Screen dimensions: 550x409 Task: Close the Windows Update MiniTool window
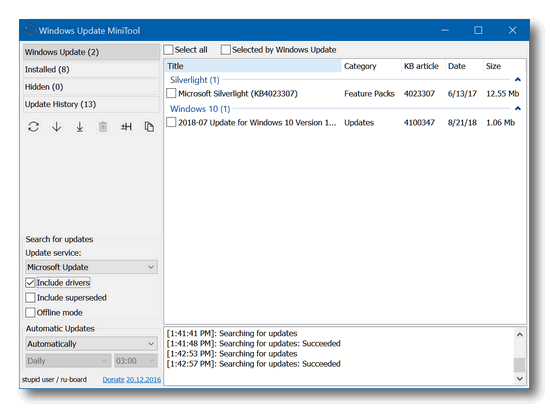[512, 30]
